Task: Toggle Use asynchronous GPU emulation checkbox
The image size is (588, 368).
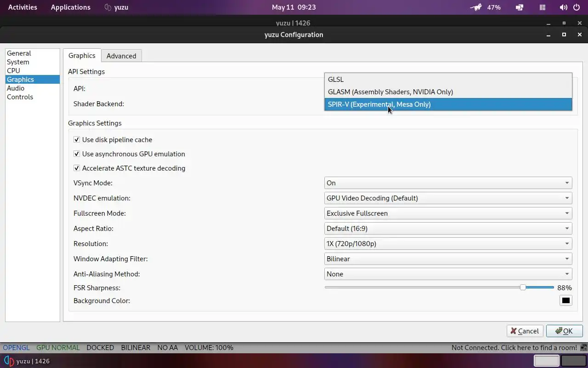Action: [x=77, y=154]
